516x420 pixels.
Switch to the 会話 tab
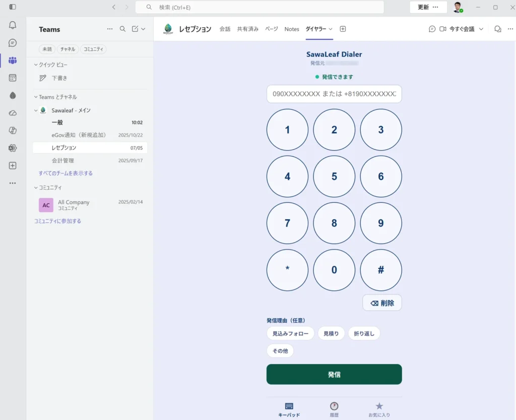(x=225, y=29)
